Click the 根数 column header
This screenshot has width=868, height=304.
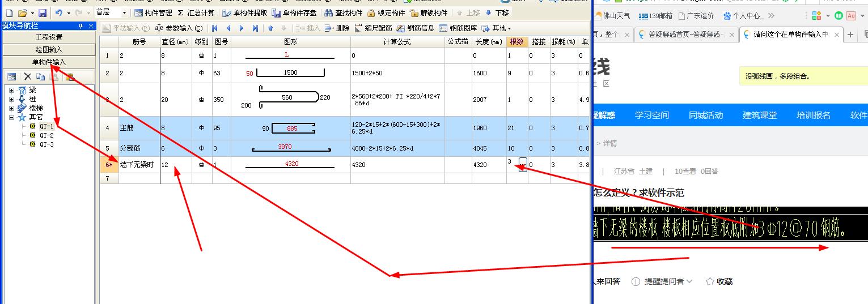coord(517,42)
